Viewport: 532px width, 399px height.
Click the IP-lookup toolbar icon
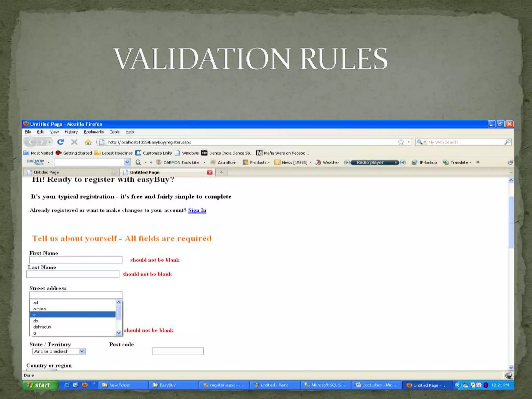414,162
